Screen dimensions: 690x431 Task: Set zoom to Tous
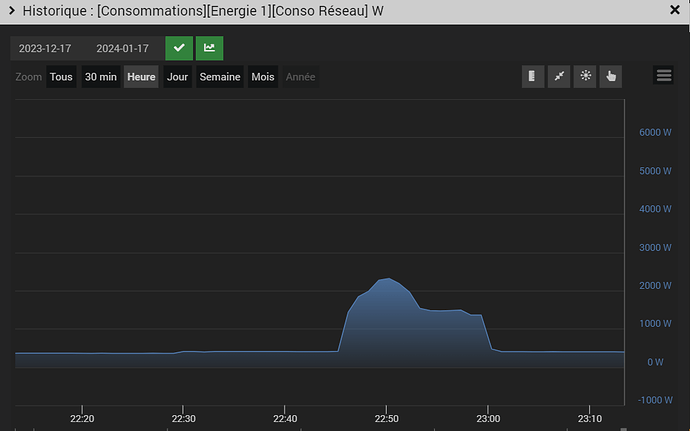tap(61, 77)
